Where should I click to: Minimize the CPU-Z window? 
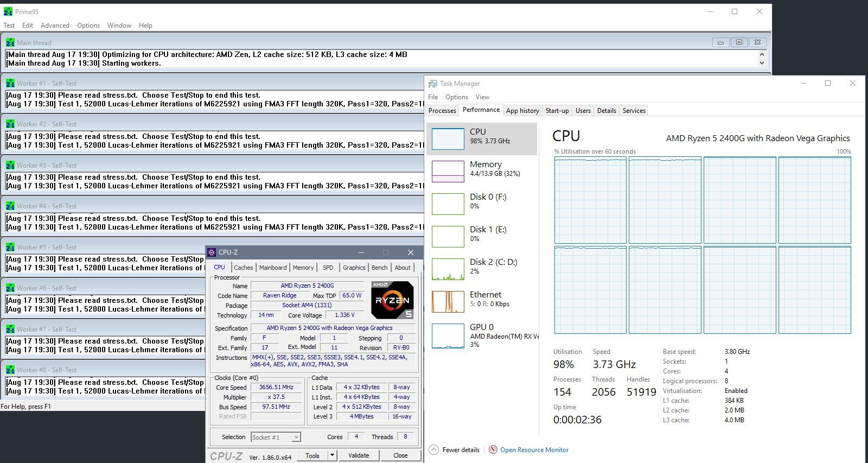pos(361,252)
